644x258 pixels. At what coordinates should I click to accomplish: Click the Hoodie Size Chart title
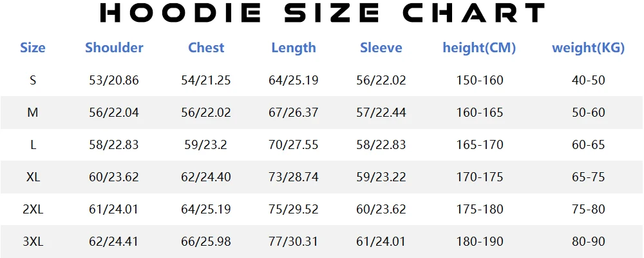pyautogui.click(x=322, y=13)
